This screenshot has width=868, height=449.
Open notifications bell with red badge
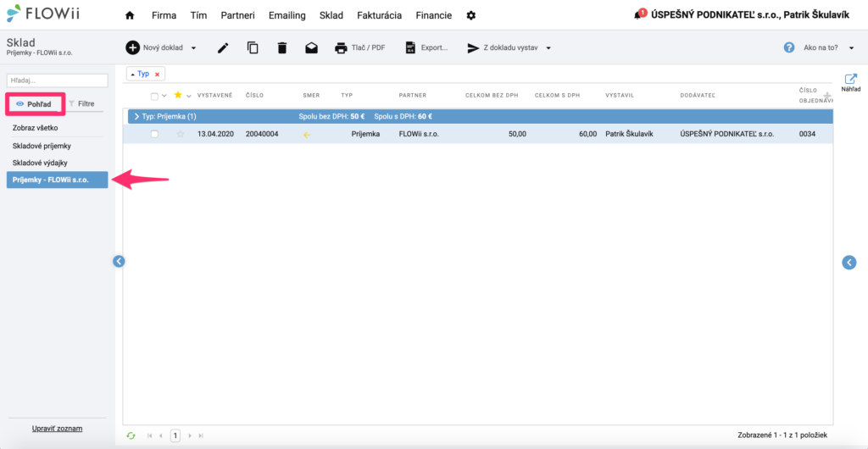tap(637, 16)
